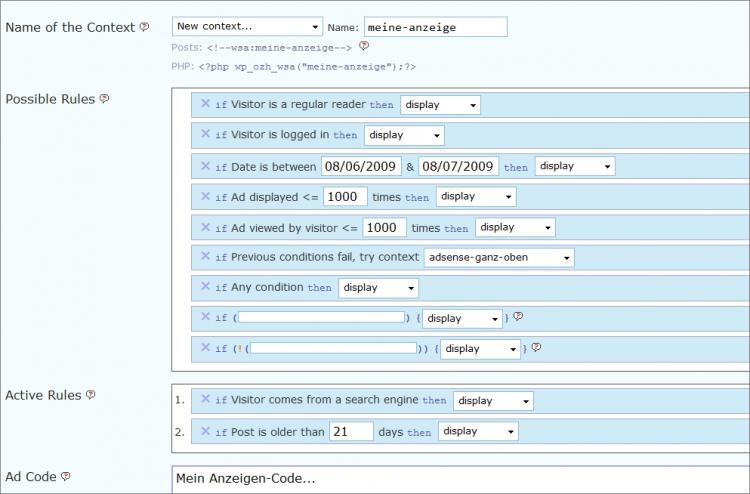
Task: Delete the 'Visitor is logged in' rule
Action: [205, 134]
